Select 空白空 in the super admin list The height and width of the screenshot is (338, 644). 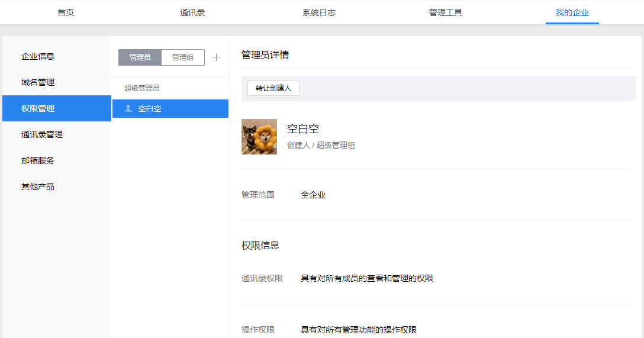150,108
